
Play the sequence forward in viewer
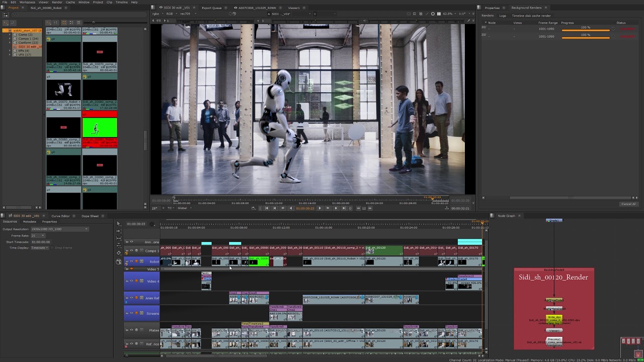tap(320, 208)
